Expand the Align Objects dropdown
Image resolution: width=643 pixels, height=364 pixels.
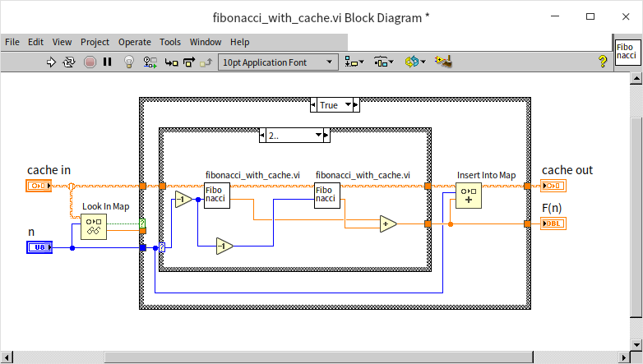(354, 62)
